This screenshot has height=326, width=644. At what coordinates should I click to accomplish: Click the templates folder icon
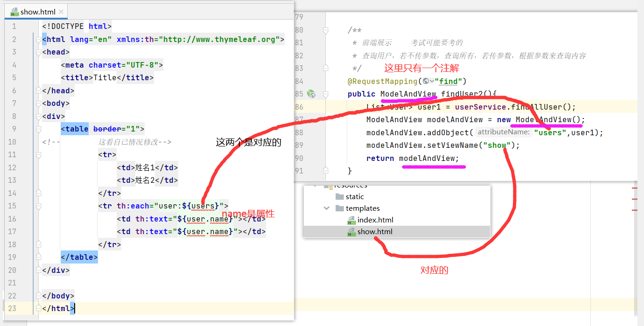(x=339, y=208)
